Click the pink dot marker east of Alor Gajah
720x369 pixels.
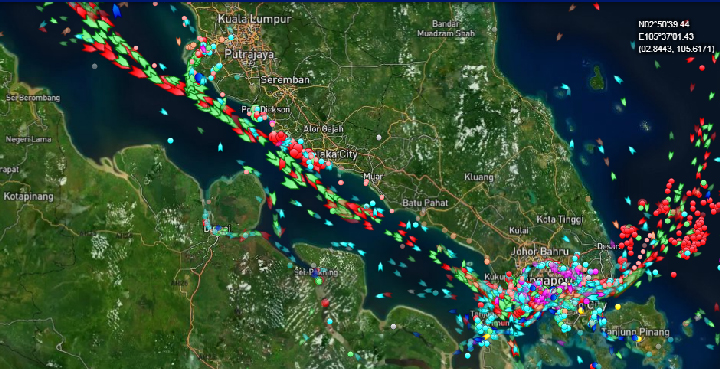pyautogui.click(x=379, y=137)
